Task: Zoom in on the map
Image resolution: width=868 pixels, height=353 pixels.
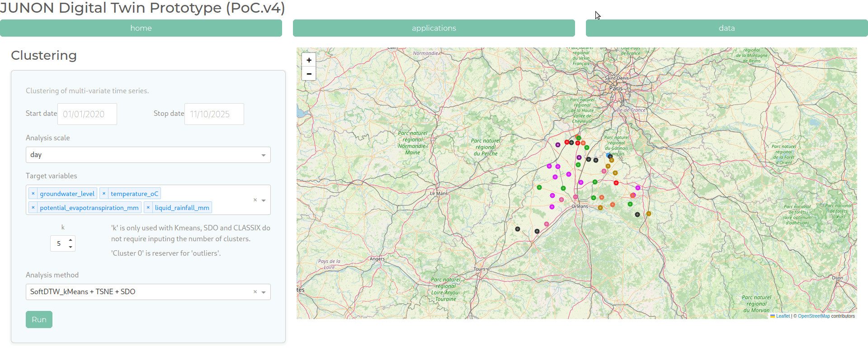Action: click(309, 60)
